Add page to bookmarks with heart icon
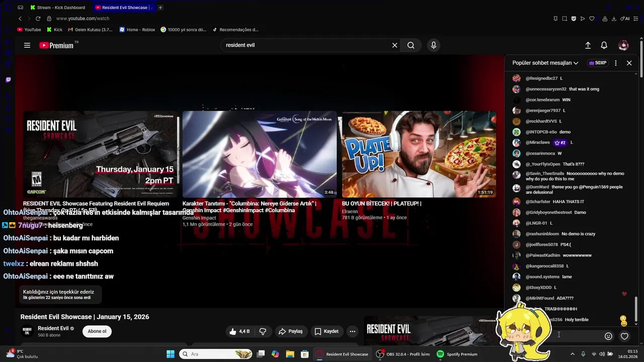Image resolution: width=644 pixels, height=362 pixels. (x=592, y=19)
